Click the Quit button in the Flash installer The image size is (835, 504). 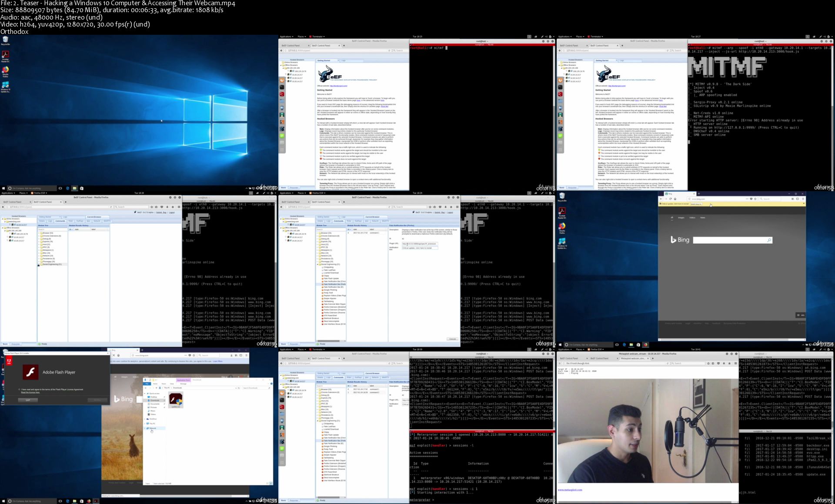coord(28,400)
